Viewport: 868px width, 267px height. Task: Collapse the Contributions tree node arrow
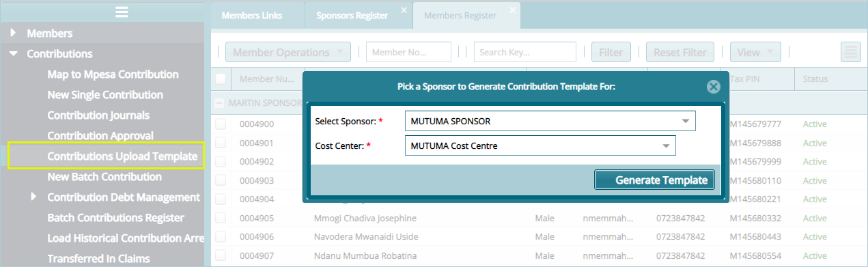[14, 53]
